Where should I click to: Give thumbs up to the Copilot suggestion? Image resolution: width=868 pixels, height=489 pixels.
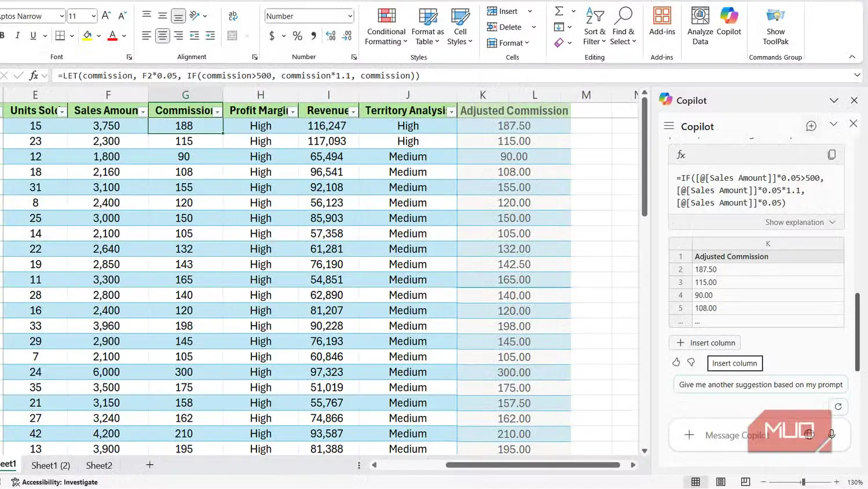coord(676,362)
